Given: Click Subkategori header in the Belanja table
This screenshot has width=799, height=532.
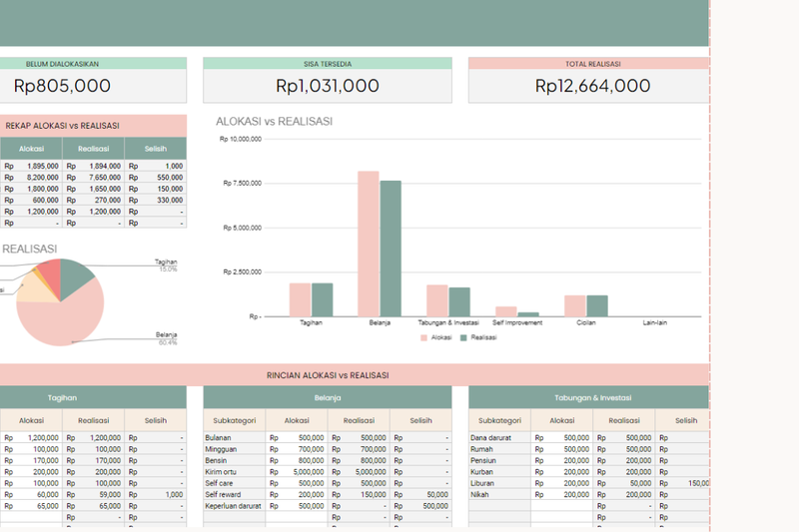Looking at the screenshot, I should click(235, 420).
